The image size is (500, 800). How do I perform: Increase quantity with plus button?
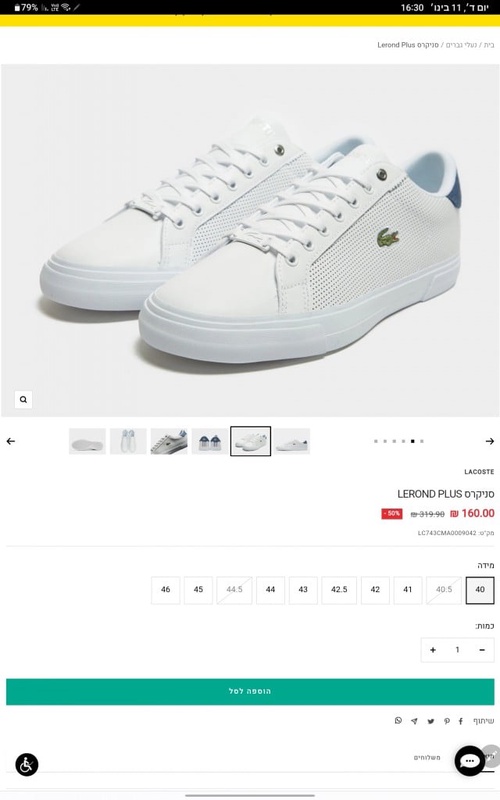433,650
